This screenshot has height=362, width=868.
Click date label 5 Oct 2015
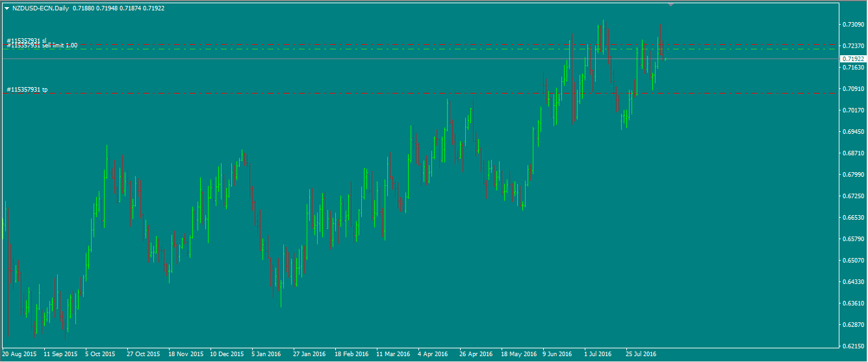[x=100, y=354]
